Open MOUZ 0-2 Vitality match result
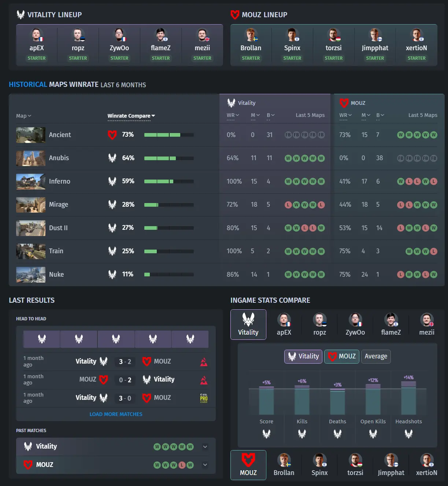The width and height of the screenshot is (448, 486). tap(116, 380)
